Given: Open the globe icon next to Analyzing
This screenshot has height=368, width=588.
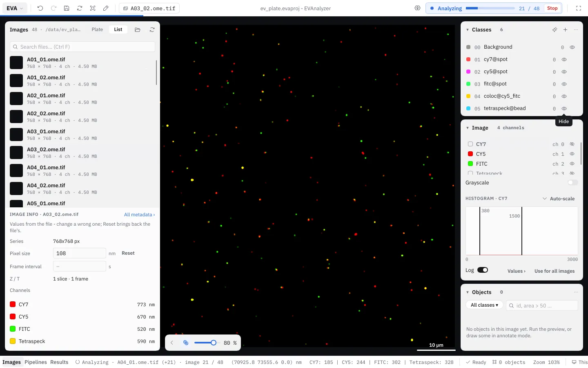Looking at the screenshot, I should click(x=417, y=8).
